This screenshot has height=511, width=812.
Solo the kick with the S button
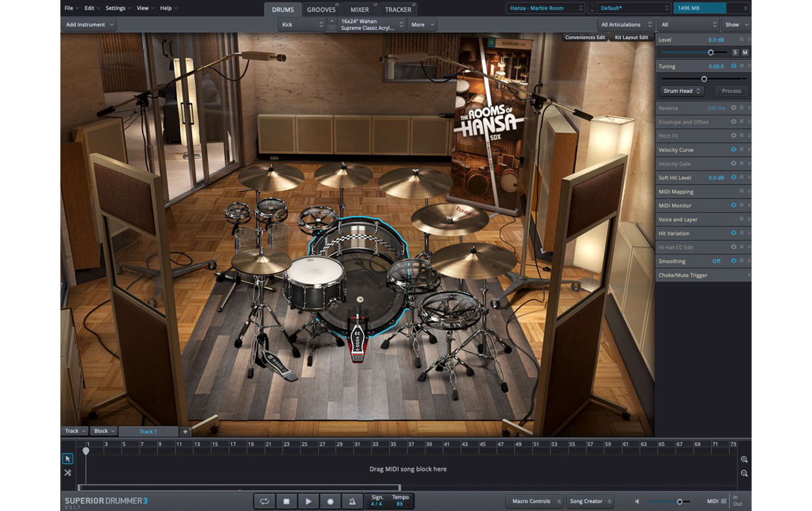(735, 52)
